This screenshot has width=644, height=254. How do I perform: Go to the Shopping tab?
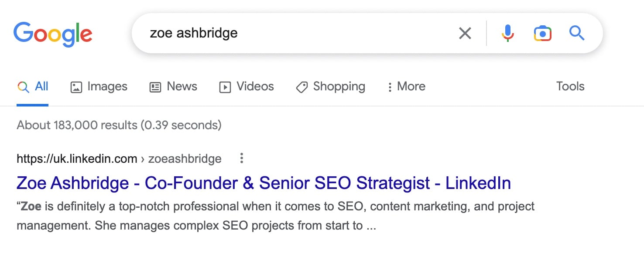click(330, 86)
